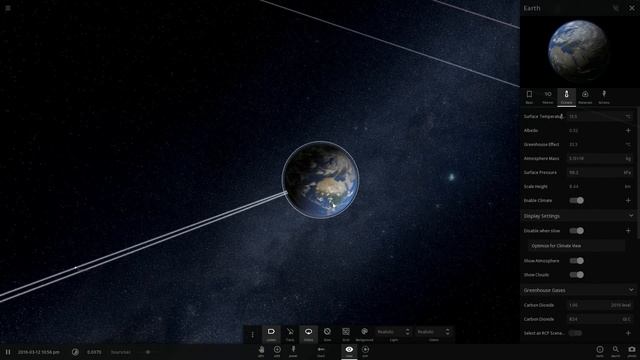Viewport: 640px width, 360px height.
Task: Click the time step clock icon
Action: [x=75, y=352]
